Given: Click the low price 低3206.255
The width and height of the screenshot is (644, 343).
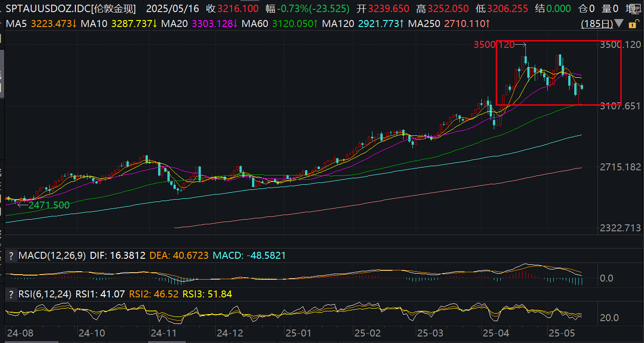Looking at the screenshot, I should point(502,8).
